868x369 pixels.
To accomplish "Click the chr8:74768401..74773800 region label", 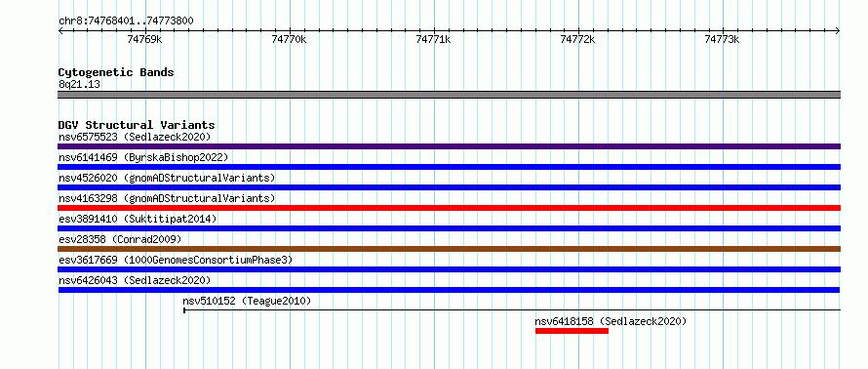I will pos(126,21).
